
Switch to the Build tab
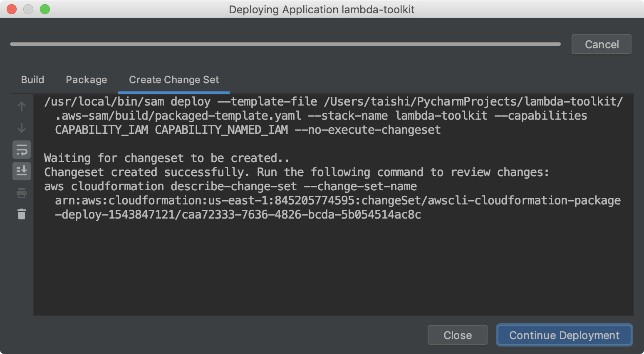point(32,80)
